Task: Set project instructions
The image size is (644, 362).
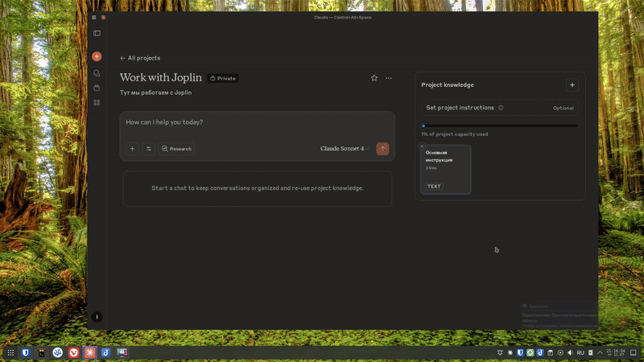Action: click(x=499, y=108)
